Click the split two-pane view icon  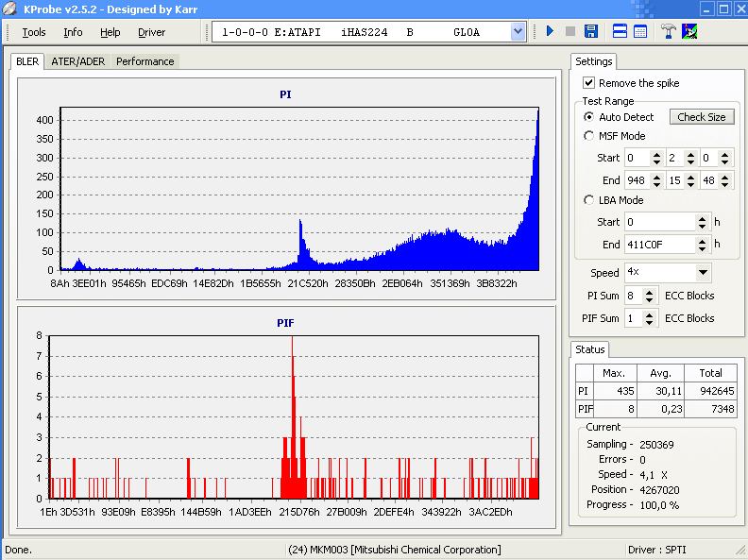coord(620,31)
